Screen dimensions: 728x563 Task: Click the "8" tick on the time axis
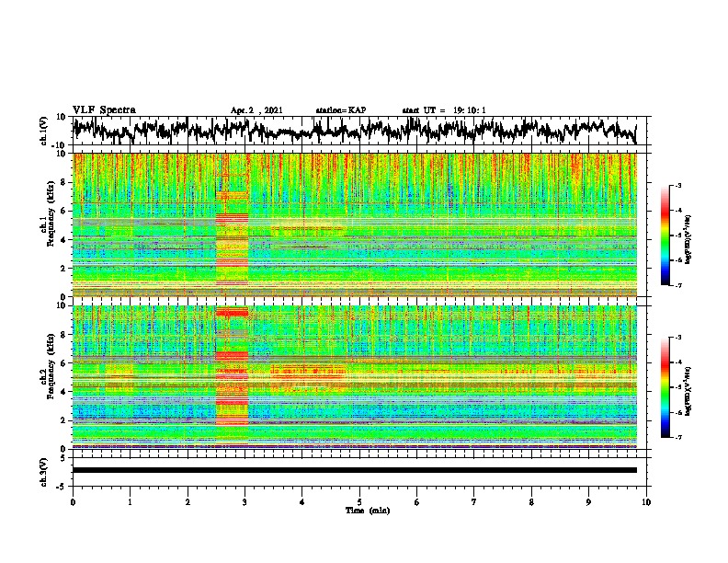pyautogui.click(x=531, y=502)
